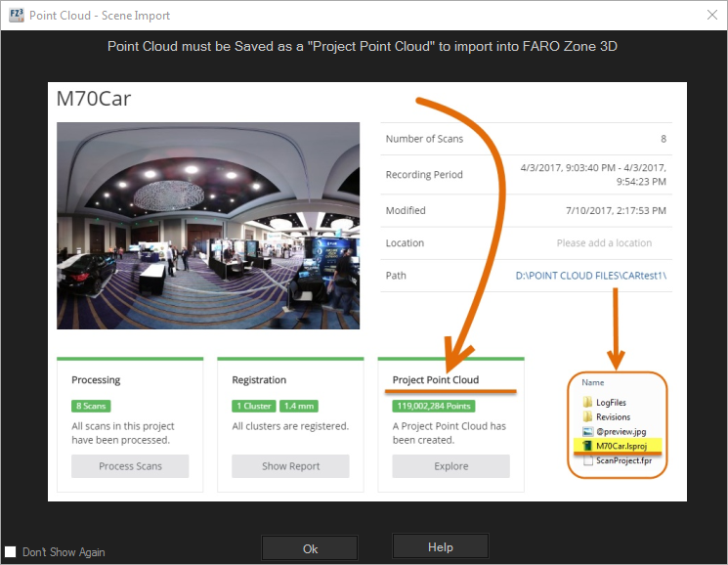This screenshot has height=565, width=728.
Task: Click the All scans have been processed text
Action: tap(122, 433)
